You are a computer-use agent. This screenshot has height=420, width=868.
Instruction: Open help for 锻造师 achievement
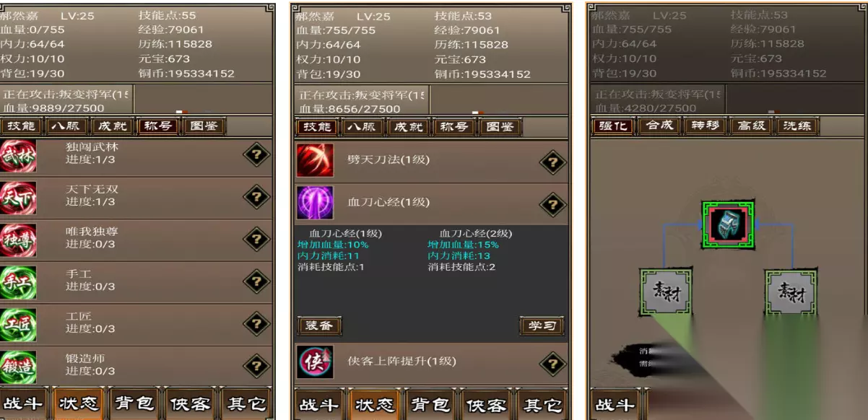coord(256,365)
